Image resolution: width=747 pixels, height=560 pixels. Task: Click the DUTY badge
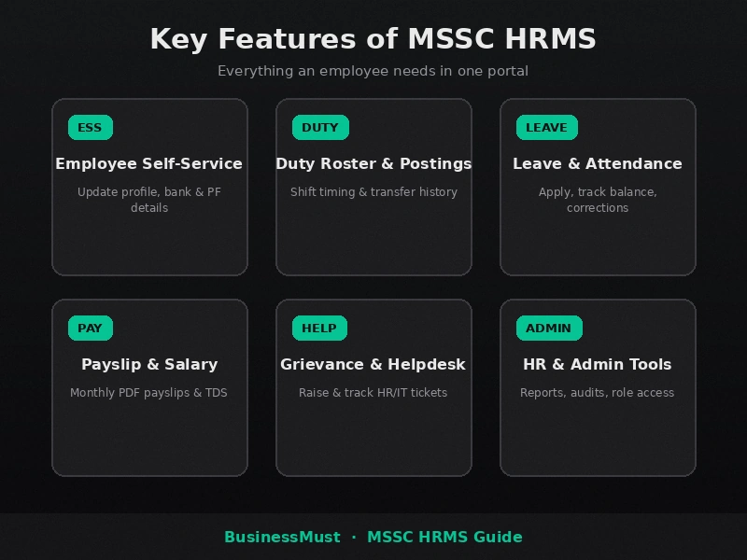320,128
